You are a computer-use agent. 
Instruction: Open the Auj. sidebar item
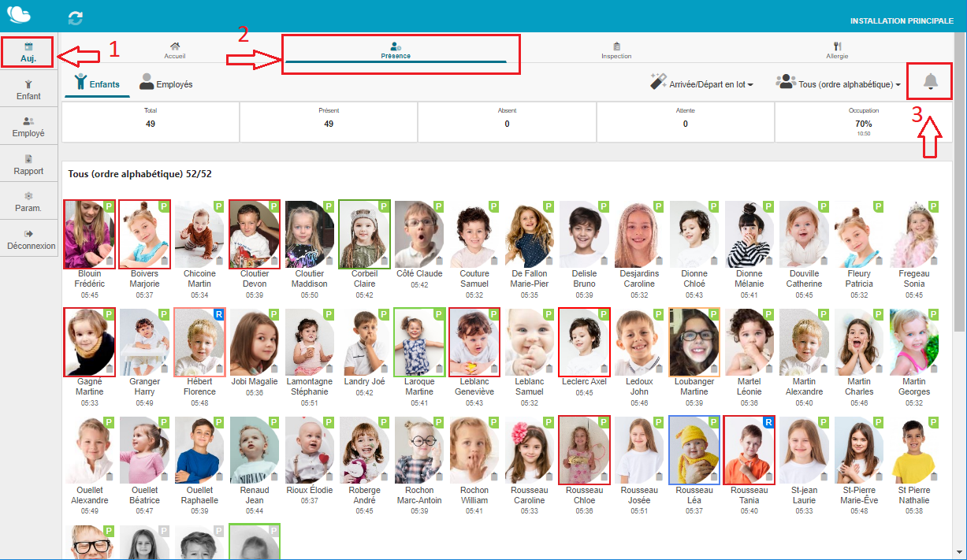pos(28,52)
